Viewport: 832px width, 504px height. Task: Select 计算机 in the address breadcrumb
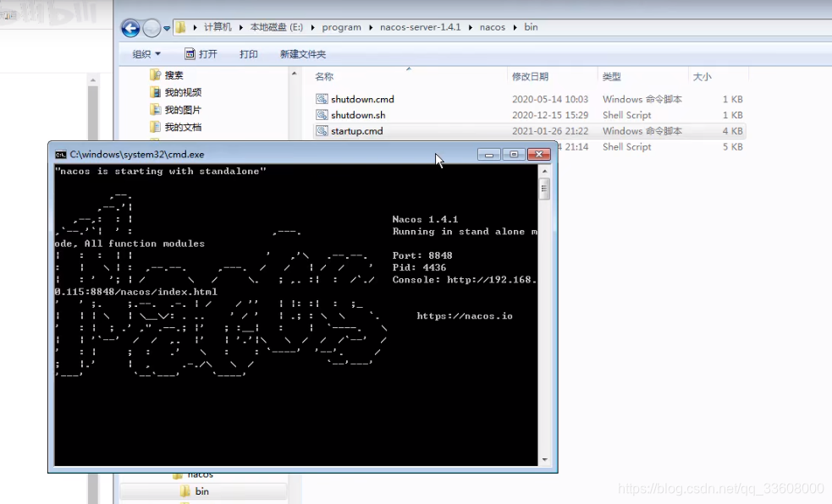(x=218, y=27)
